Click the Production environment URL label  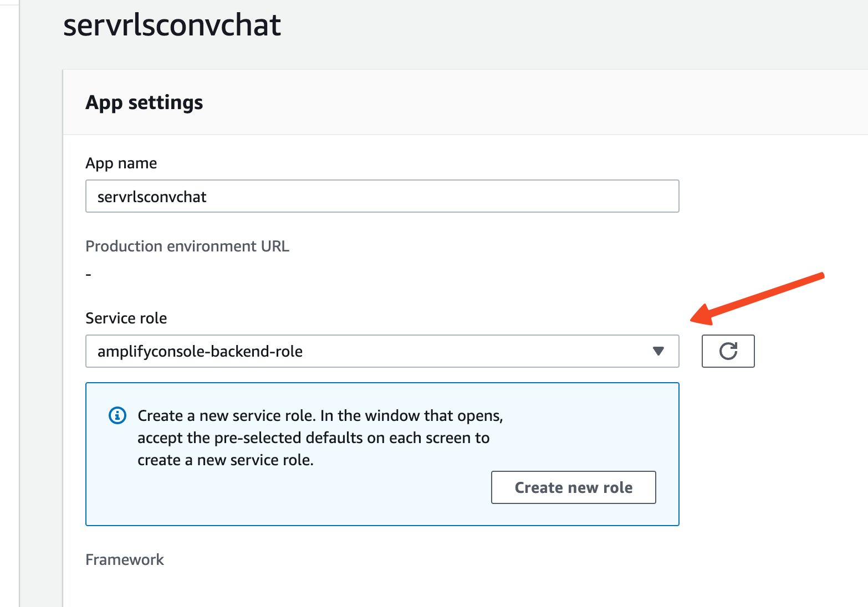[x=187, y=246]
